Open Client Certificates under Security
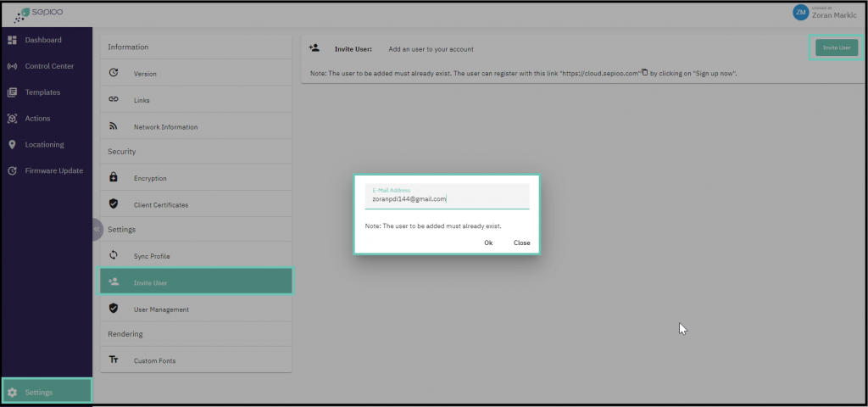 [x=161, y=204]
